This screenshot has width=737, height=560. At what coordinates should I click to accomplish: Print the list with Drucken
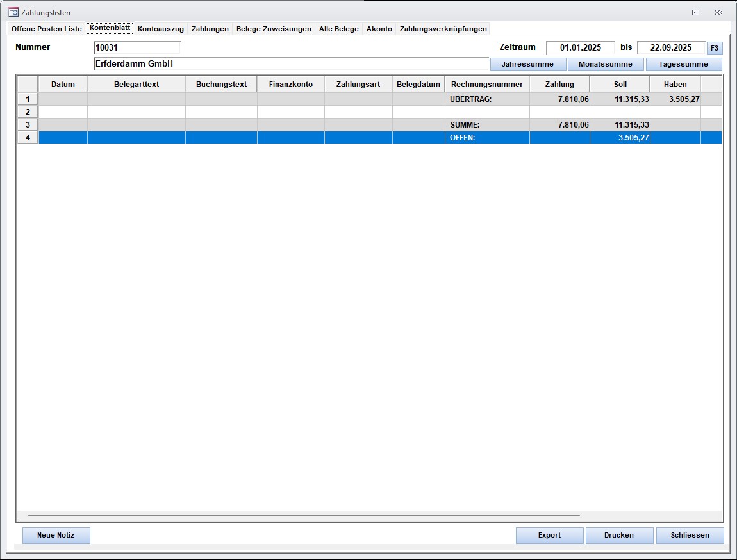619,535
